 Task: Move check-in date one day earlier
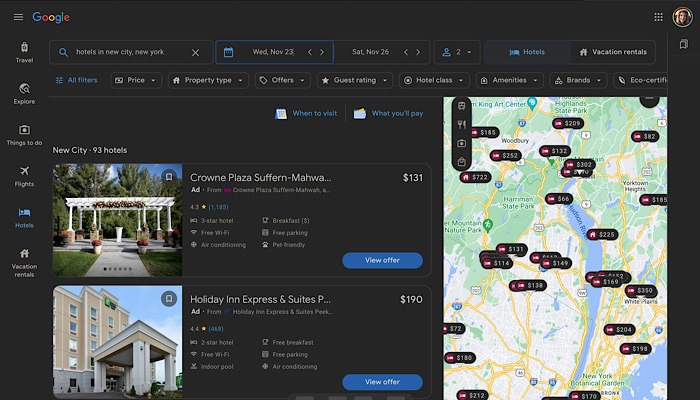tap(310, 52)
